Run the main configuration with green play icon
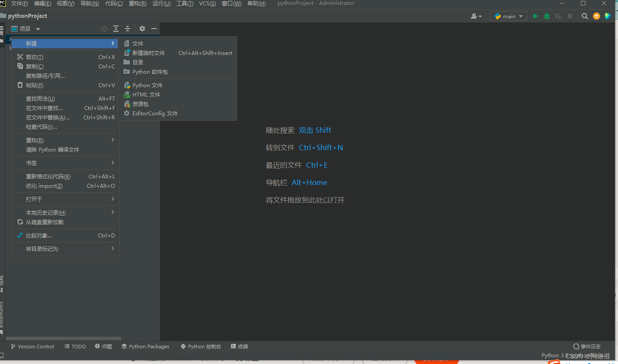Screen dimensions: 618x364 (535, 16)
